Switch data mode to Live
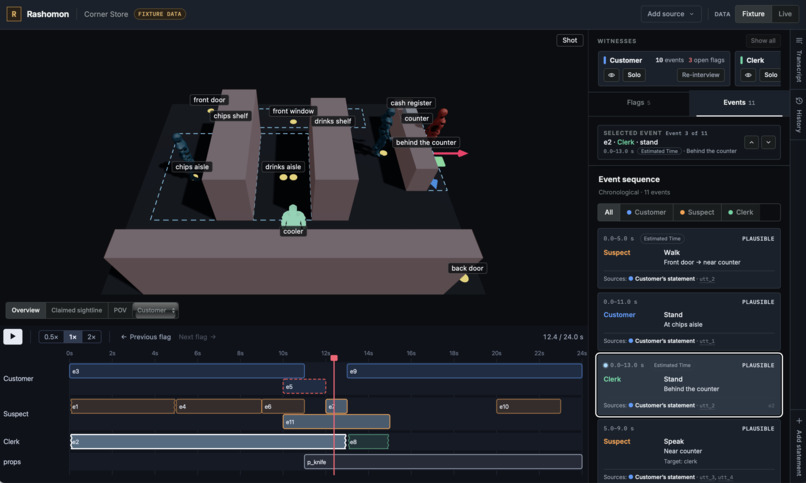 point(785,14)
